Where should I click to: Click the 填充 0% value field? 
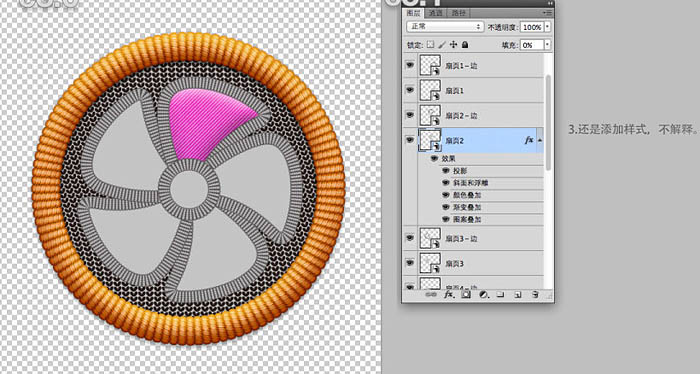[532, 45]
